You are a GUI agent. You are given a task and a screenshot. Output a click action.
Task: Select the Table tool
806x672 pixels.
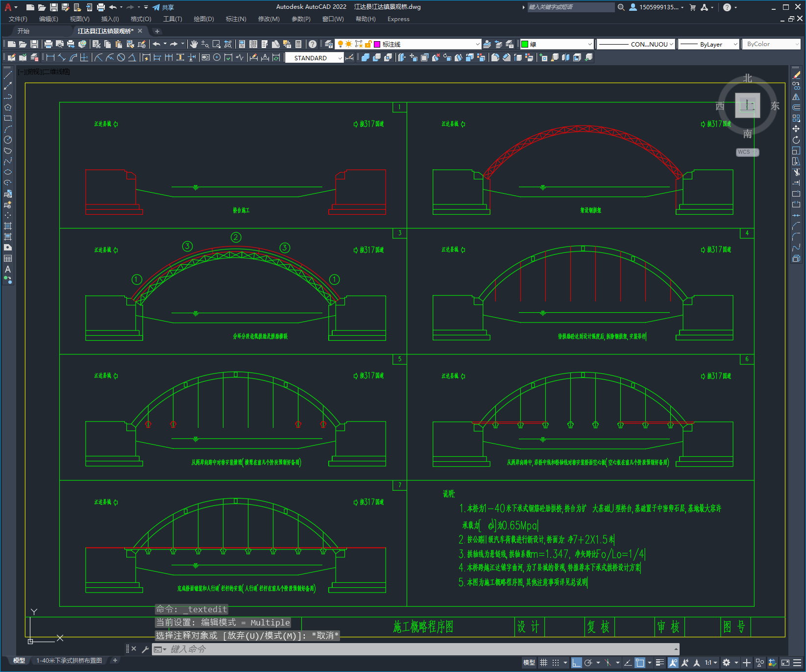tap(8, 258)
